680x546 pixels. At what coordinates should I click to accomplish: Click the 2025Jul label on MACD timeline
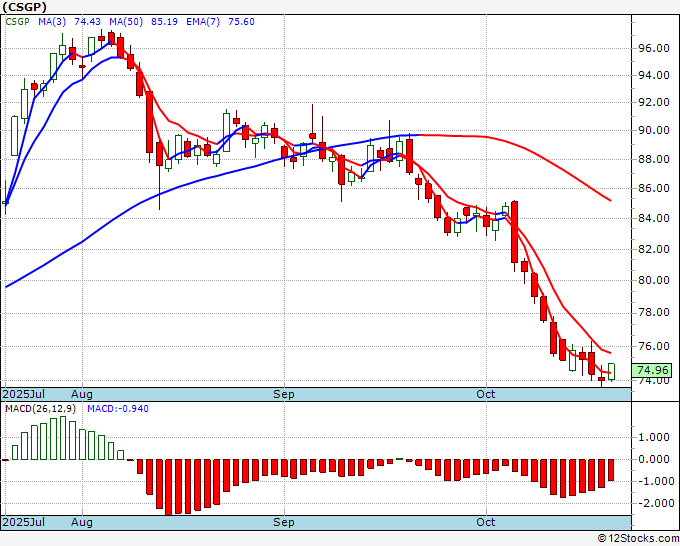(23, 522)
